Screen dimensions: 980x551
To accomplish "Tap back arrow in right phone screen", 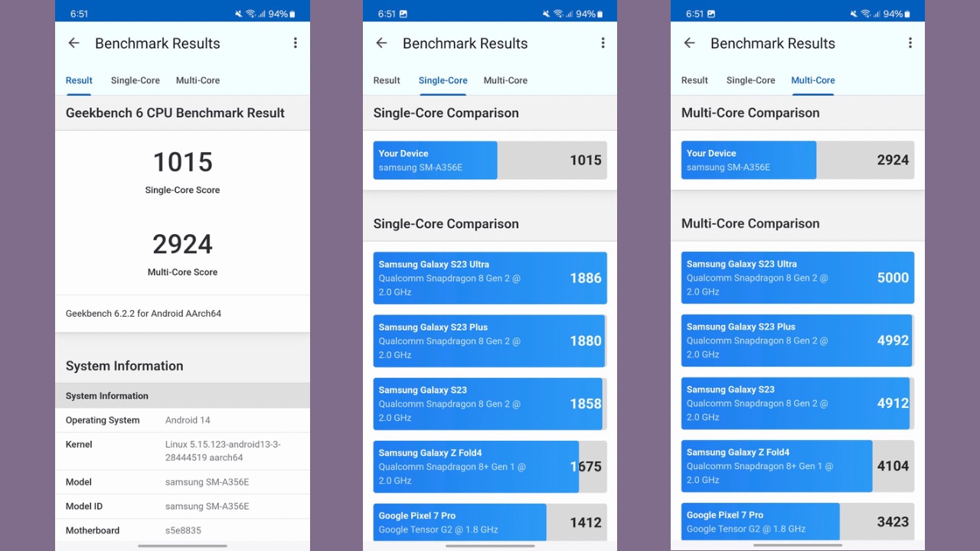I will click(x=690, y=44).
